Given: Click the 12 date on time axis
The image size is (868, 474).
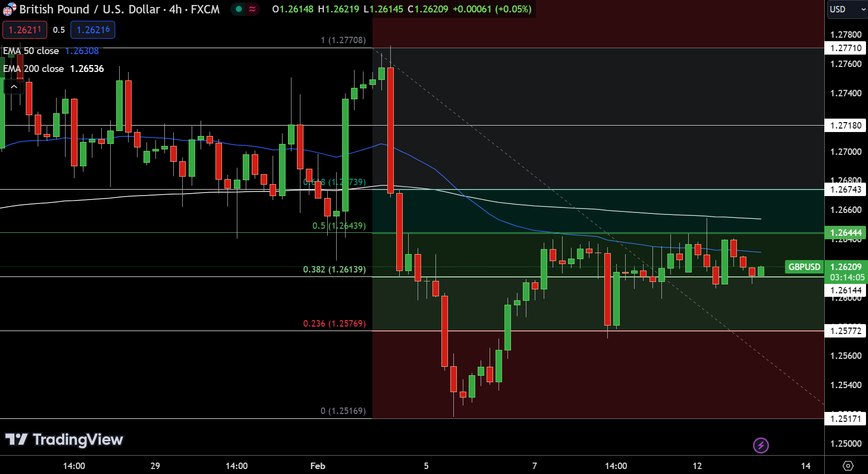Looking at the screenshot, I should pyautogui.click(x=697, y=466).
